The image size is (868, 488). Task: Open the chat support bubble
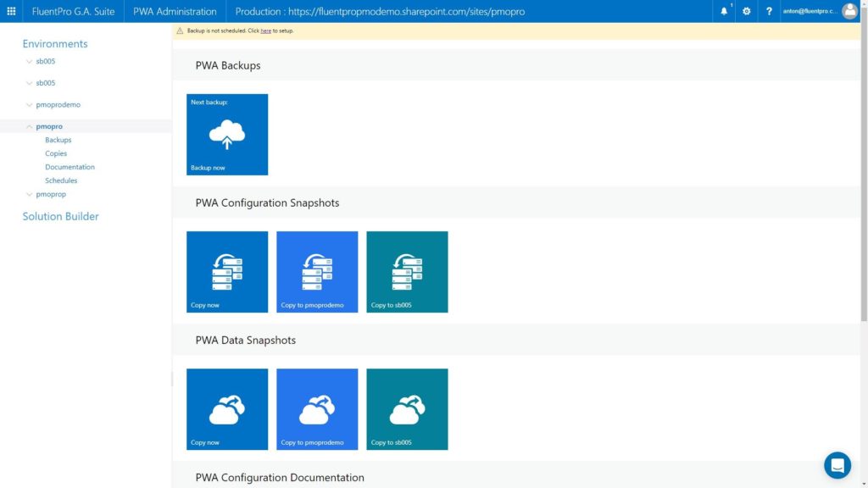click(x=837, y=465)
